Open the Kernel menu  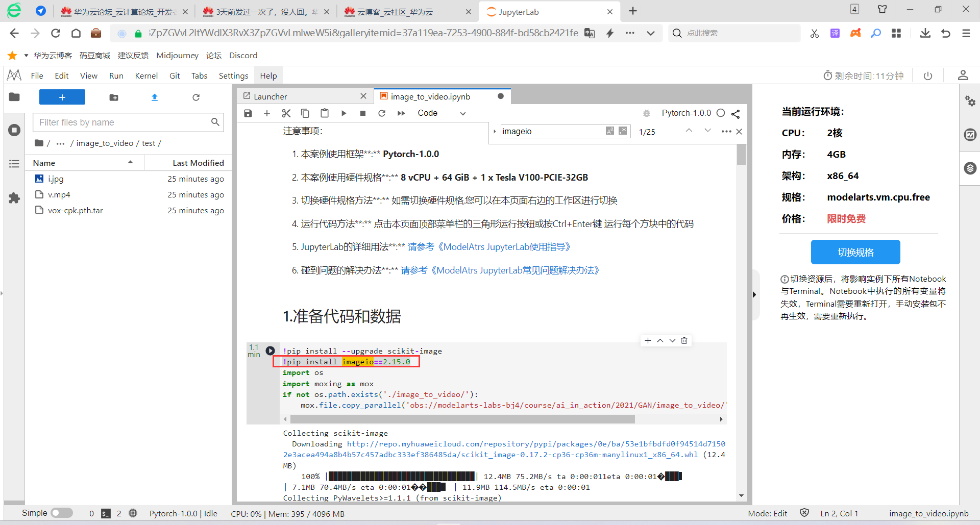tap(146, 76)
